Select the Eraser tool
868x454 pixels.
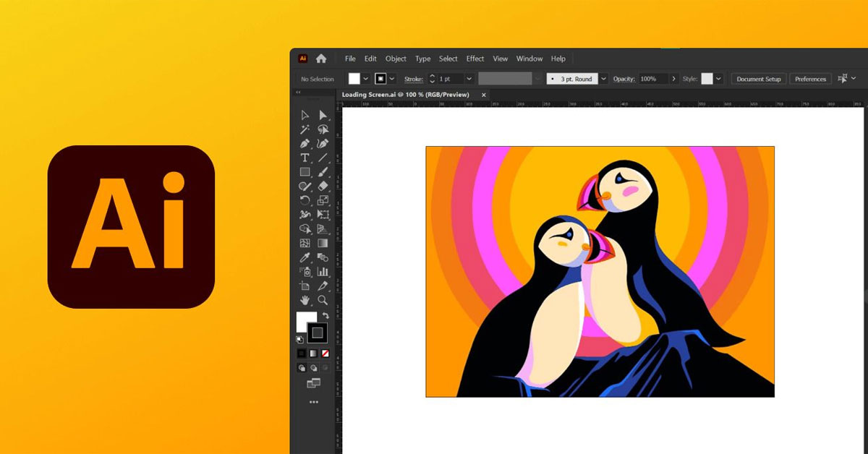pos(323,186)
